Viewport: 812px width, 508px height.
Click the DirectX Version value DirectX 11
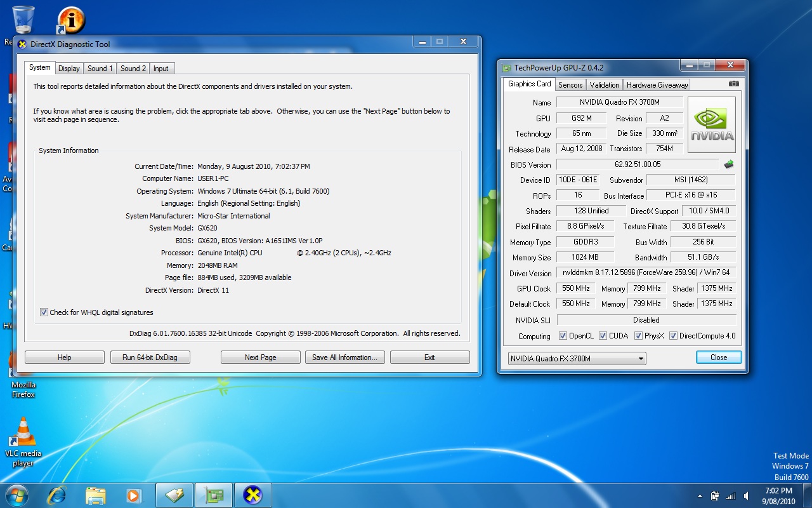pos(213,290)
